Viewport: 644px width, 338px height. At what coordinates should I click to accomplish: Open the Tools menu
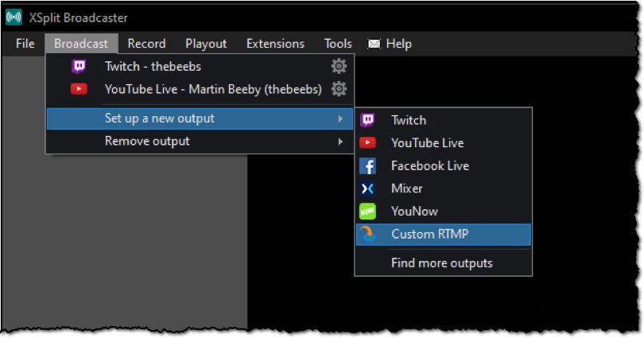coord(338,44)
